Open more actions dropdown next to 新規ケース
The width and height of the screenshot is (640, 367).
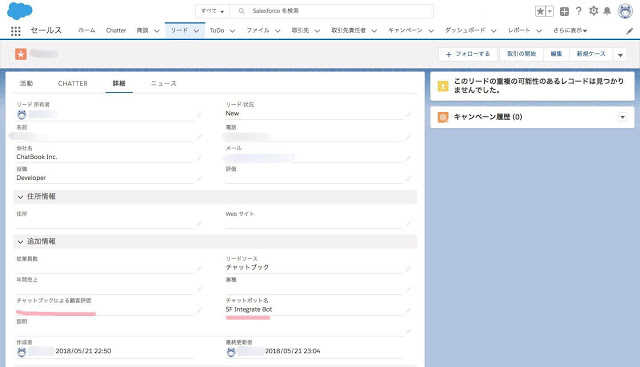(620, 54)
